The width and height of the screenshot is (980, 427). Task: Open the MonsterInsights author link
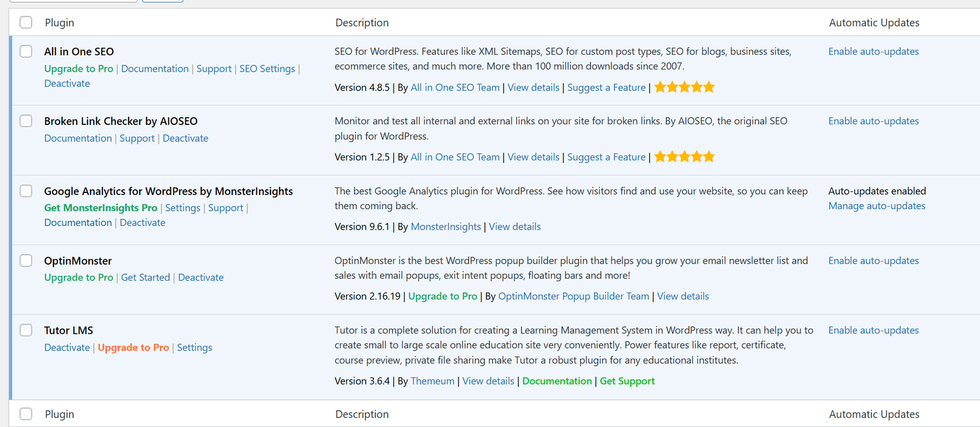[446, 227]
